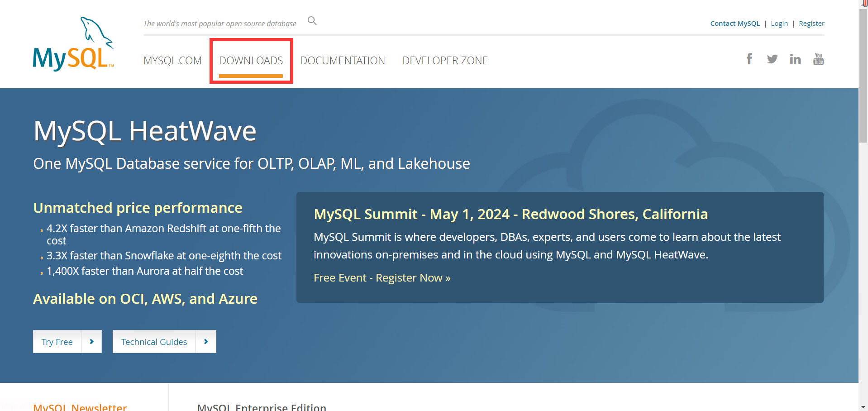868x411 pixels.
Task: Click the Contact MySQL link
Action: 735,24
